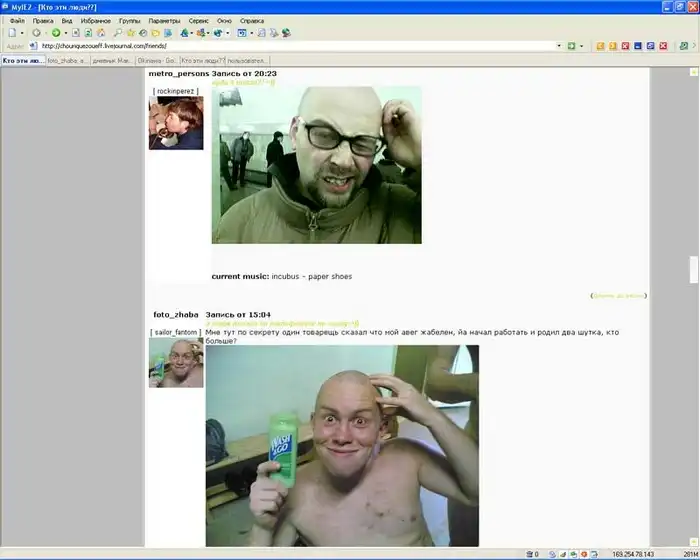The image size is (700, 560).
Task: Click the red close-tab icon right of the address bar
Action: pos(625,46)
